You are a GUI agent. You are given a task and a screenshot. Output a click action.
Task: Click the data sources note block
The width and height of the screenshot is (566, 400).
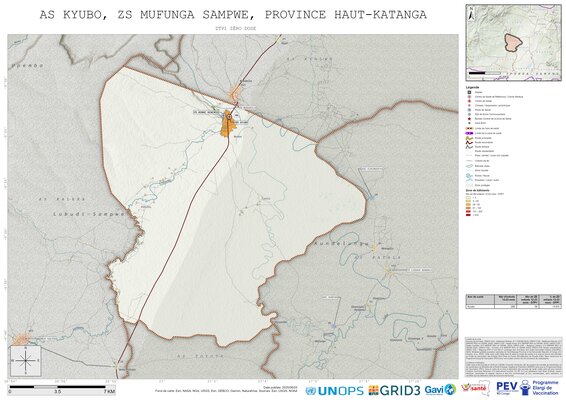[513, 357]
